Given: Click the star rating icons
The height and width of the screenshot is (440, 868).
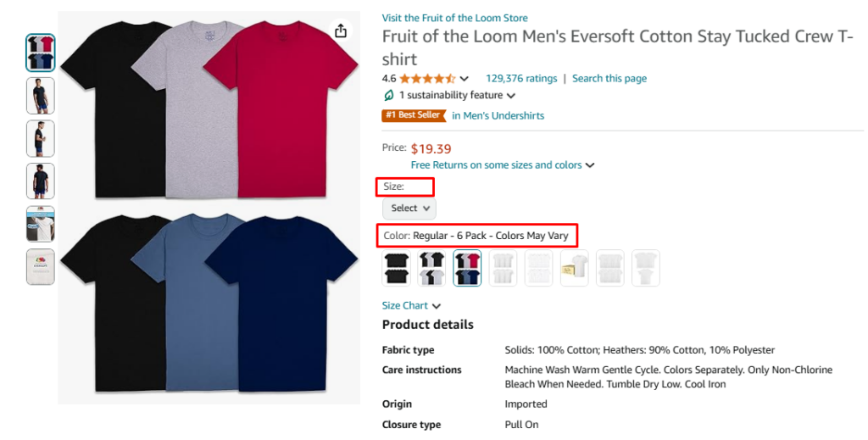Looking at the screenshot, I should [427, 79].
